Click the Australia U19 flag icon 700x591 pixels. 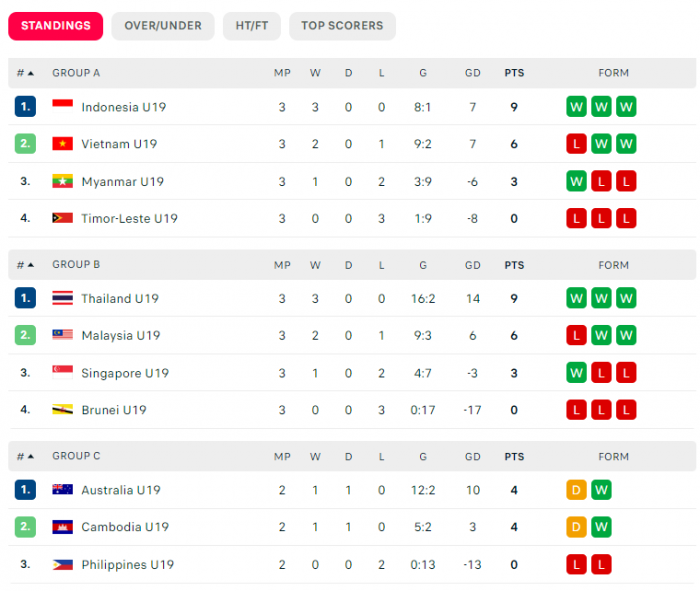point(62,490)
